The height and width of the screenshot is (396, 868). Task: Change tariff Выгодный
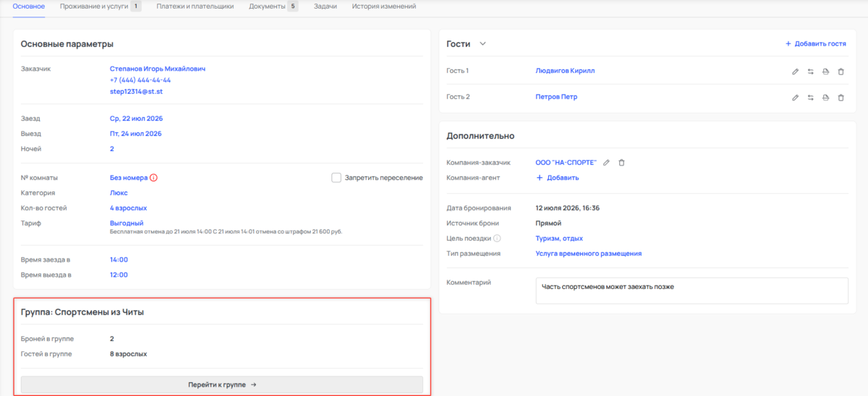point(127,223)
